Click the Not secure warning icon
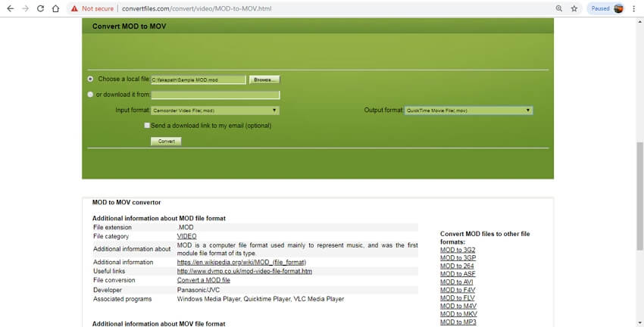Screen dimensions: 644x327 [x=74, y=8]
